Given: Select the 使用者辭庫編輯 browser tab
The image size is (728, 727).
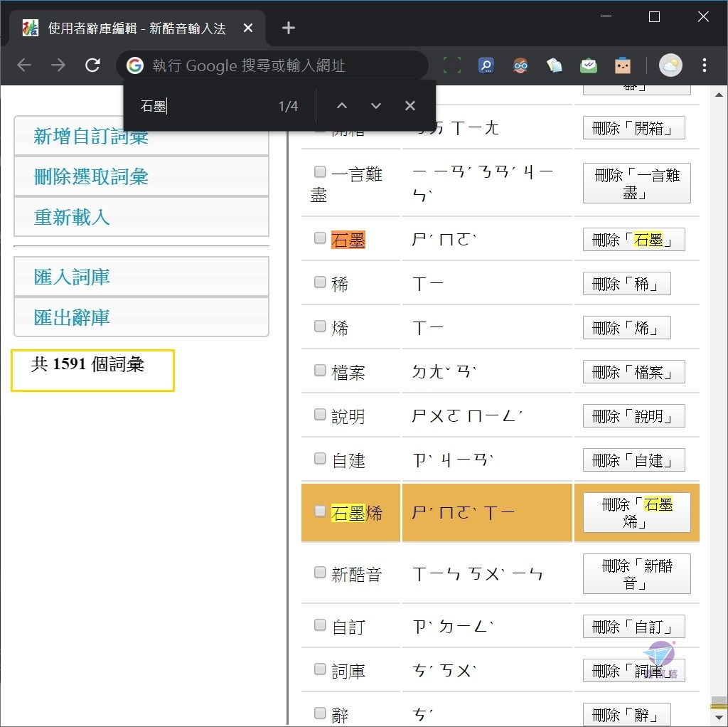Looking at the screenshot, I should [x=137, y=28].
